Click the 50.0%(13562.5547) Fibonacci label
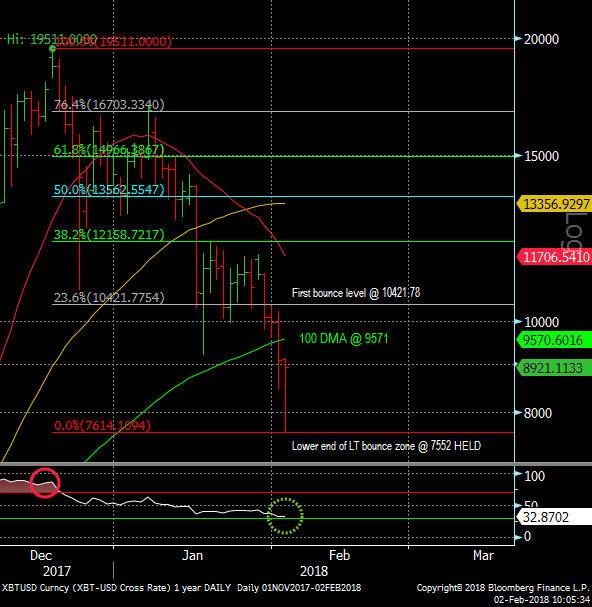This screenshot has height=607, width=592. pos(109,190)
